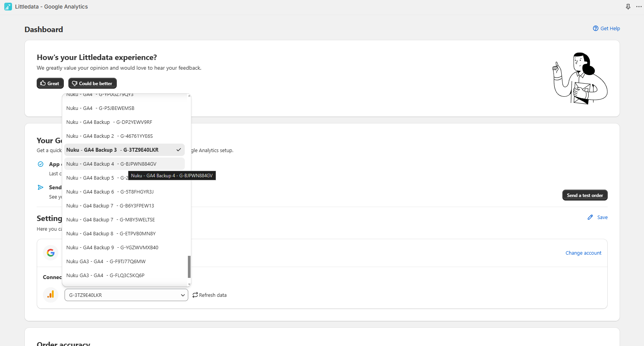
Task: Click the Get Help question mark icon
Action: (x=596, y=28)
